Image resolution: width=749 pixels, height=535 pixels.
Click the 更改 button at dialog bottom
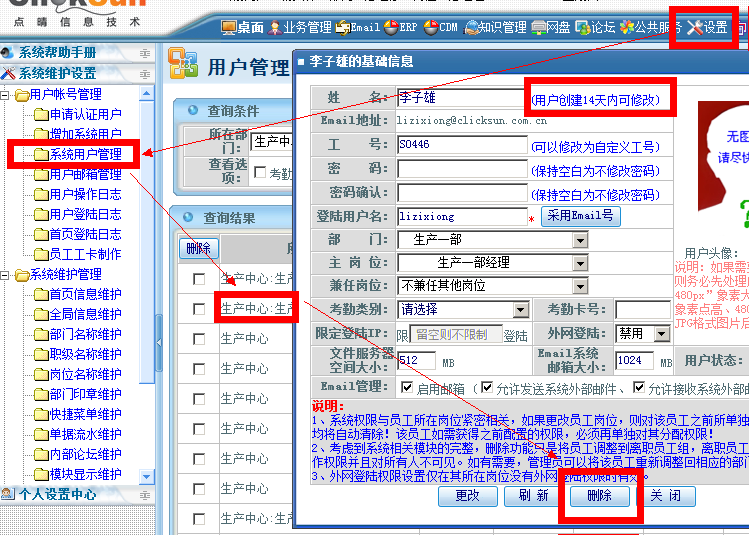[468, 495]
